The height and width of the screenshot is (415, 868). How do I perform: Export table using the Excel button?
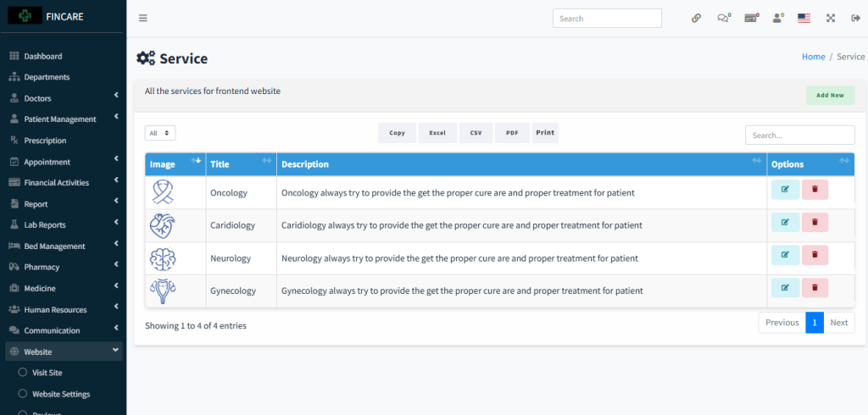pos(437,133)
